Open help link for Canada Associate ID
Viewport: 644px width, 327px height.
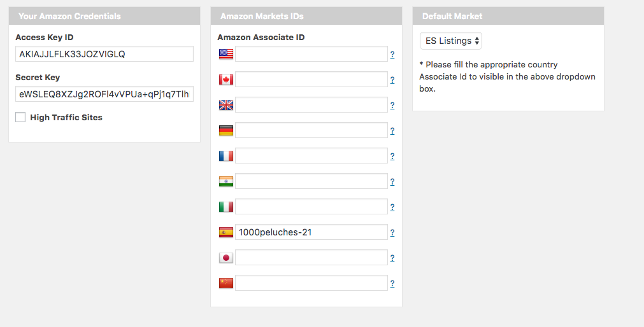pyautogui.click(x=392, y=80)
